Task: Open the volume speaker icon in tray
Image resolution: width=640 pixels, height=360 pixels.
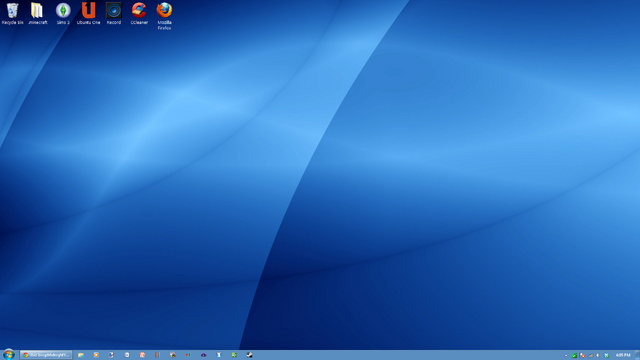Action: click(598, 355)
